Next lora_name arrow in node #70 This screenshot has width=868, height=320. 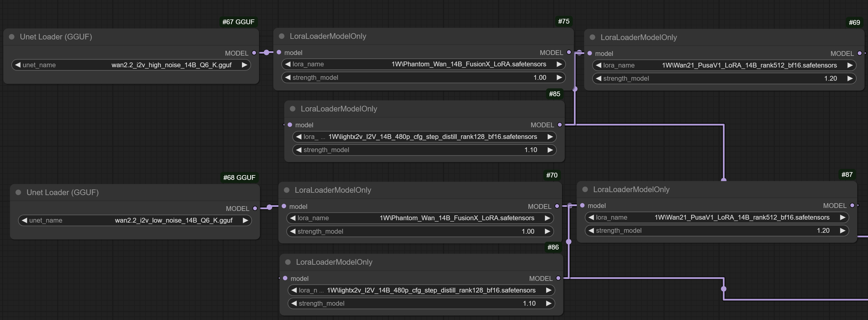coord(548,218)
